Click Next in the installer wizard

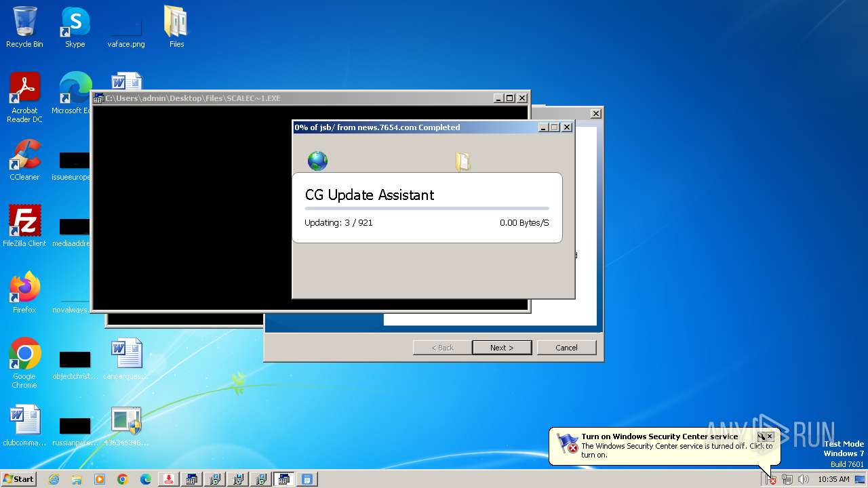tap(502, 348)
